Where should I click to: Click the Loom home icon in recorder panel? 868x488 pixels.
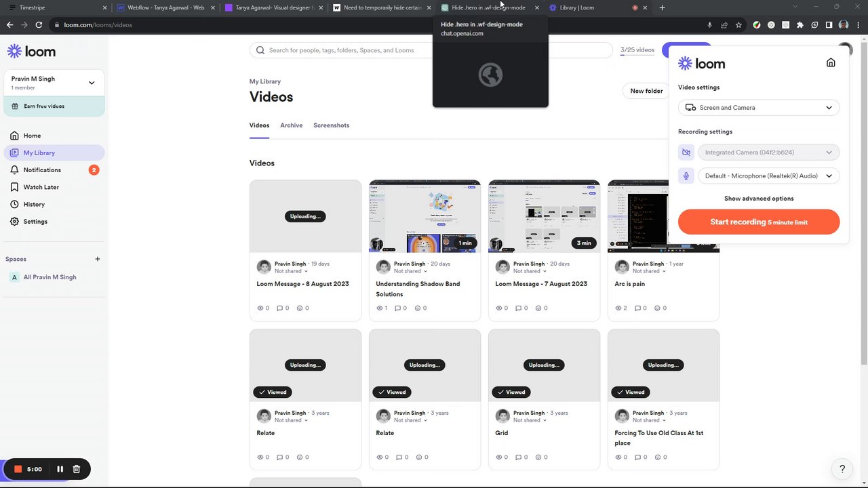pyautogui.click(x=831, y=62)
